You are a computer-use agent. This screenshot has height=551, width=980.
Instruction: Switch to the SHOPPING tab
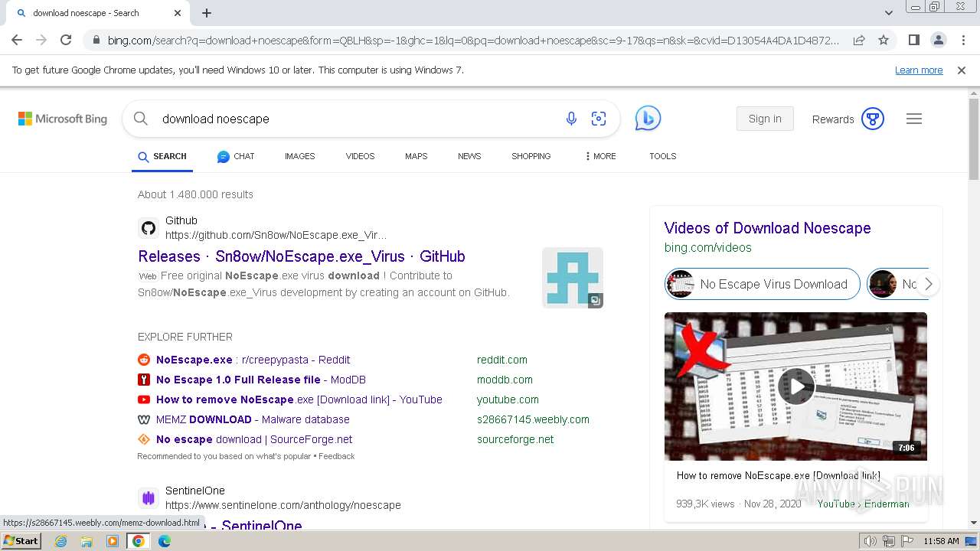[531, 156]
